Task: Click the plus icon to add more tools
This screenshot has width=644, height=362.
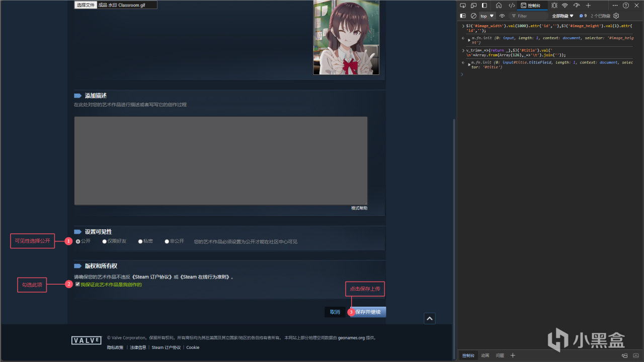Action: [588, 6]
